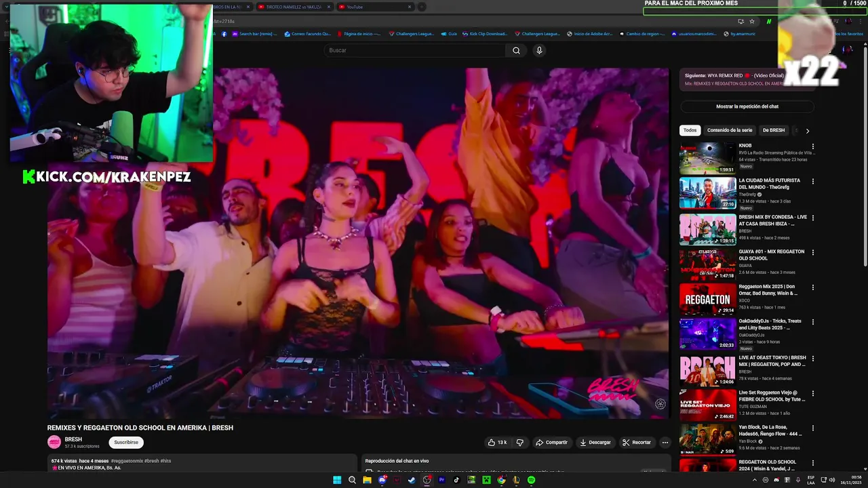The image size is (868, 488).
Task: Open Spotify from taskbar
Action: tap(531, 480)
